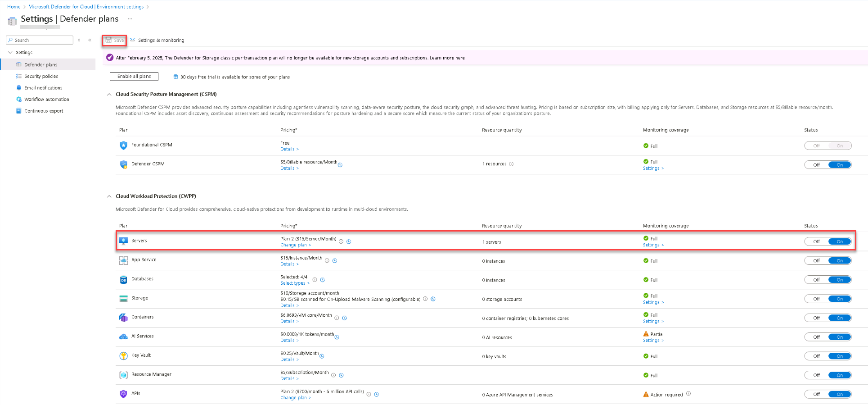Open the ellipsis menu beside Defender plans
This screenshot has height=405, width=868.
(130, 19)
